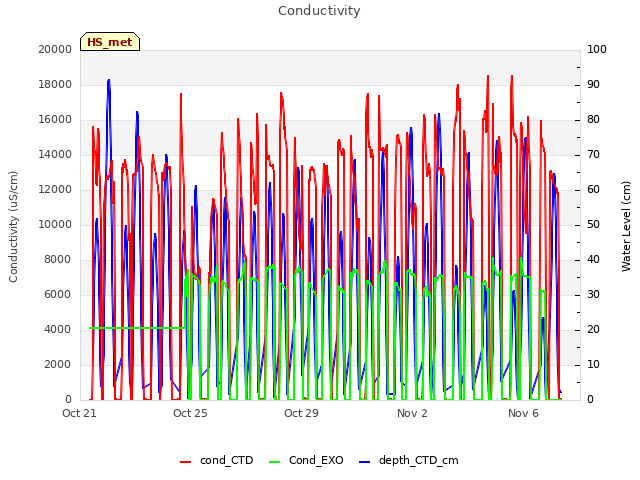Click the 16000 left axis label
640x480 pixels.
click(x=55, y=120)
